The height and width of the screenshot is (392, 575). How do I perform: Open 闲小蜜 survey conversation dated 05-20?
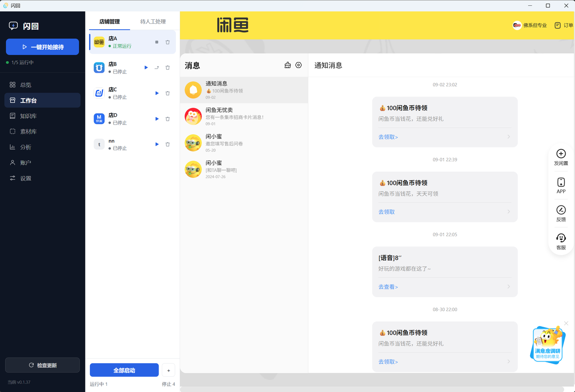point(244,143)
